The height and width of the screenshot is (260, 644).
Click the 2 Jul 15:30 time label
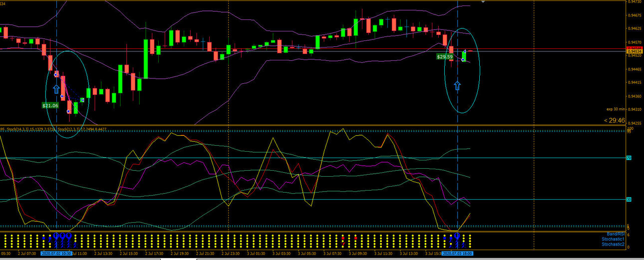pyautogui.click(x=129, y=254)
